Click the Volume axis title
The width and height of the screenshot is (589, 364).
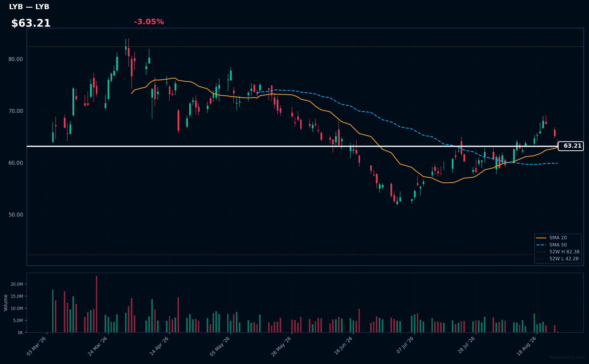(x=6, y=303)
